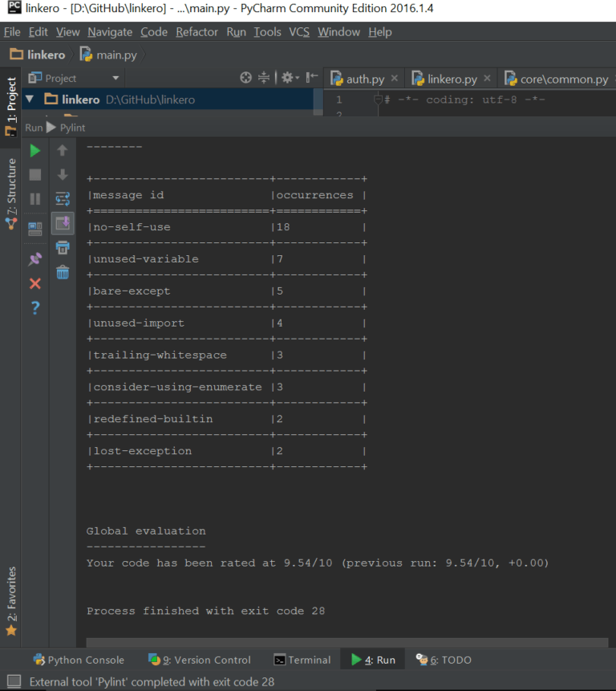
Task: Toggle the Use Soft Wraps button
Action: 63,198
